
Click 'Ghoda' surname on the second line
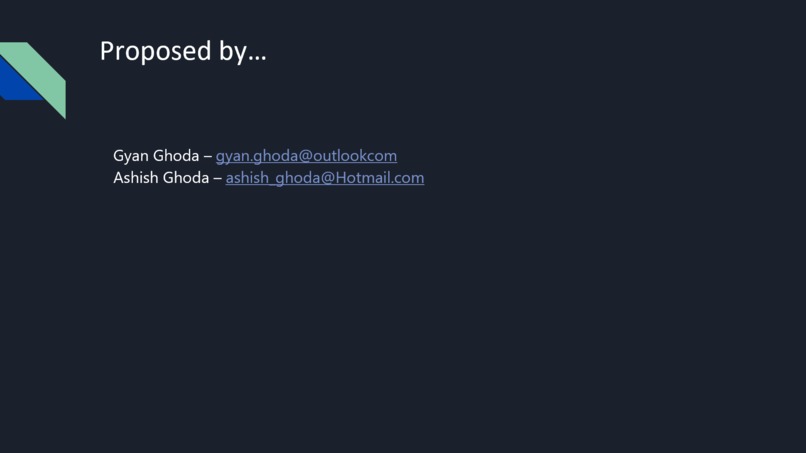pos(186,178)
